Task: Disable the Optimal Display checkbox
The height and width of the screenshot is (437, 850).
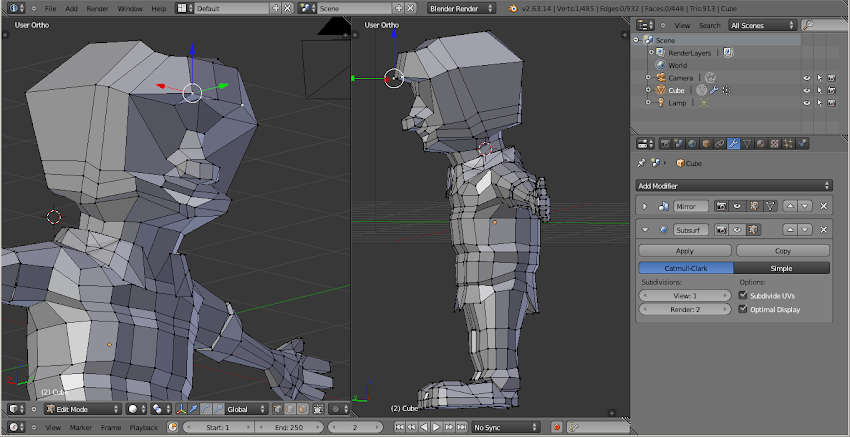Action: pyautogui.click(x=742, y=310)
